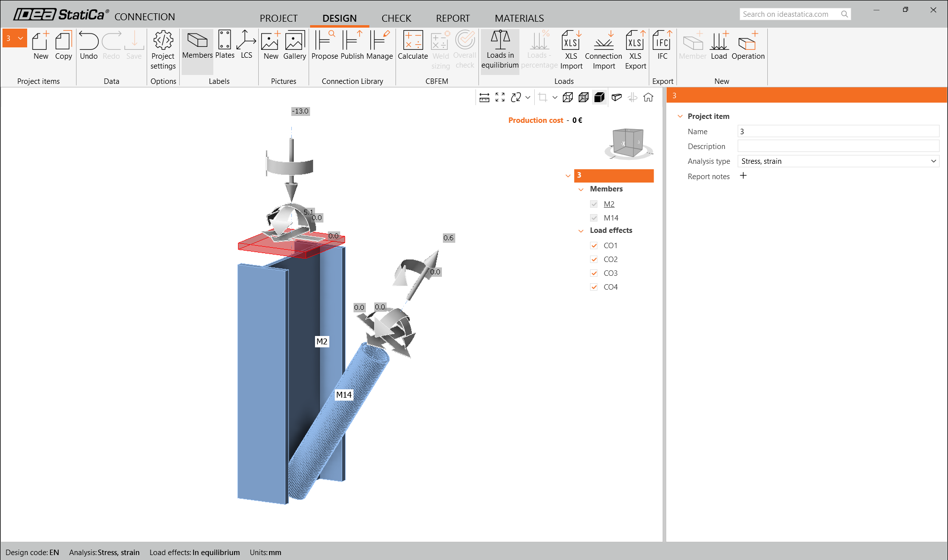Open the project item selector dropdown
The image size is (948, 560).
[20, 38]
